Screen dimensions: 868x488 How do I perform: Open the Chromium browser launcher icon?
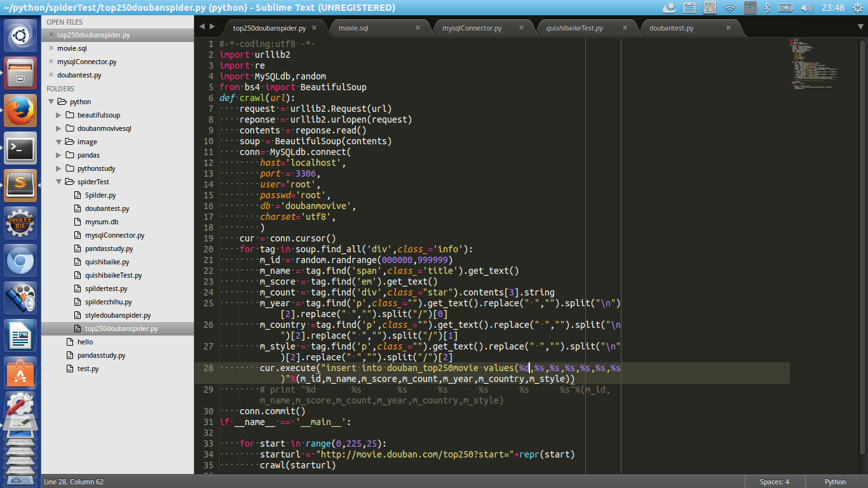click(x=20, y=261)
